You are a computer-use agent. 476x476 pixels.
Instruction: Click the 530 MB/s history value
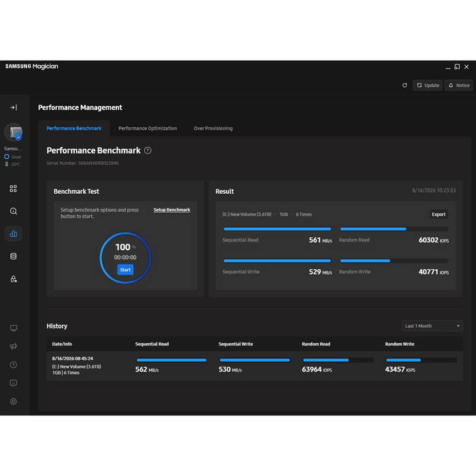pos(230,369)
